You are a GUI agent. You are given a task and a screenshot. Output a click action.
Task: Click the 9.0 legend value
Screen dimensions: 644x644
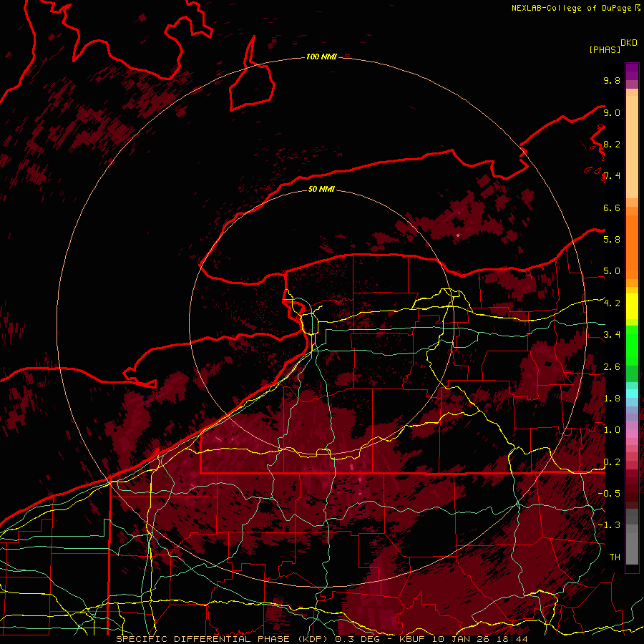coord(612,112)
